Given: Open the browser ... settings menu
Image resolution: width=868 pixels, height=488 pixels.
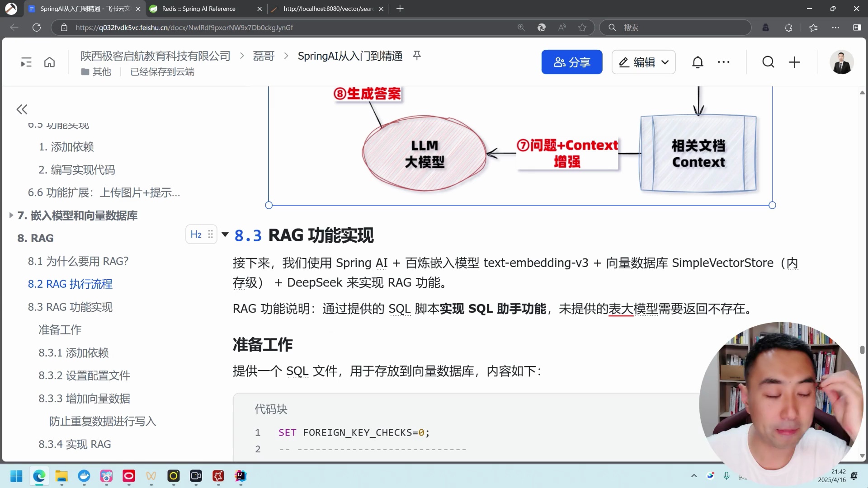Looking at the screenshot, I should click(836, 28).
